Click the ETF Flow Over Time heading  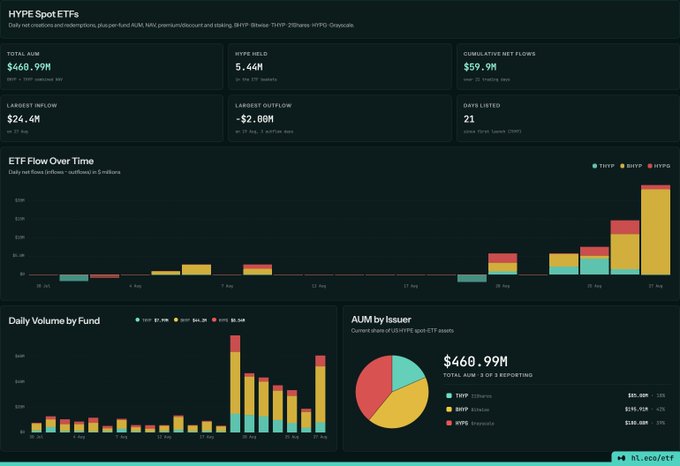tap(51, 161)
